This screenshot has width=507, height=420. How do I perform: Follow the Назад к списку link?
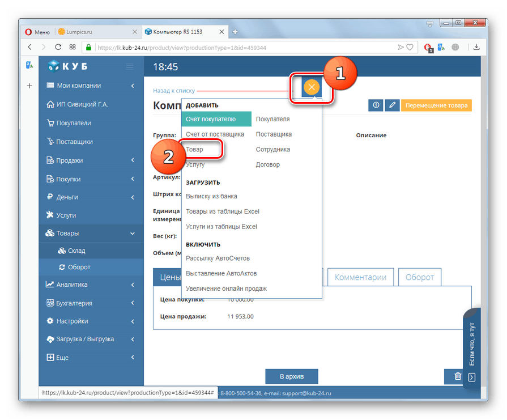click(x=174, y=91)
